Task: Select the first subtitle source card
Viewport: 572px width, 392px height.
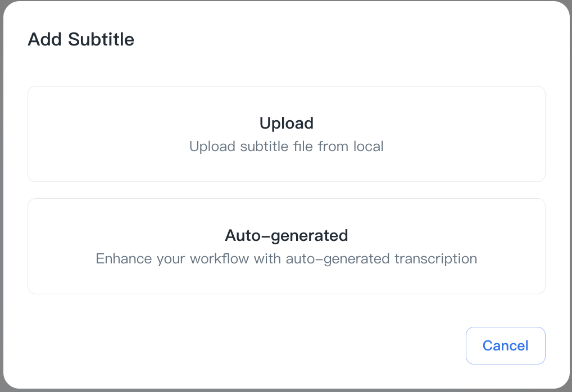Action: point(286,134)
